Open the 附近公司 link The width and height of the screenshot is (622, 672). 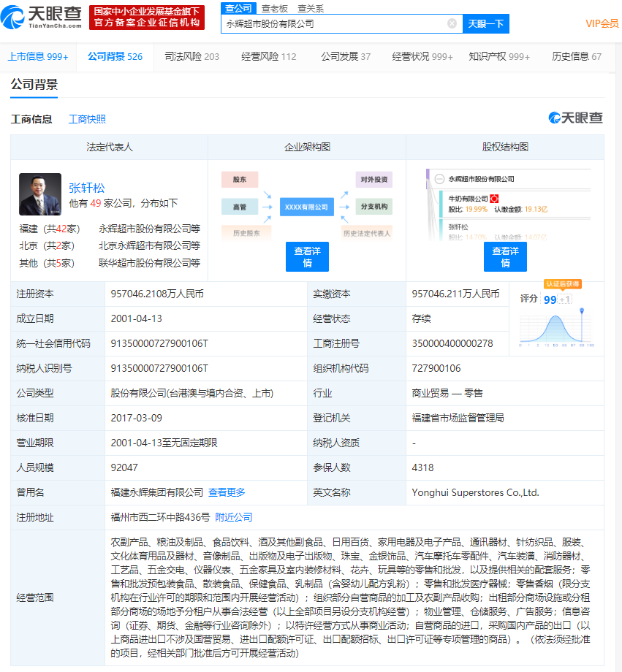coord(234,517)
